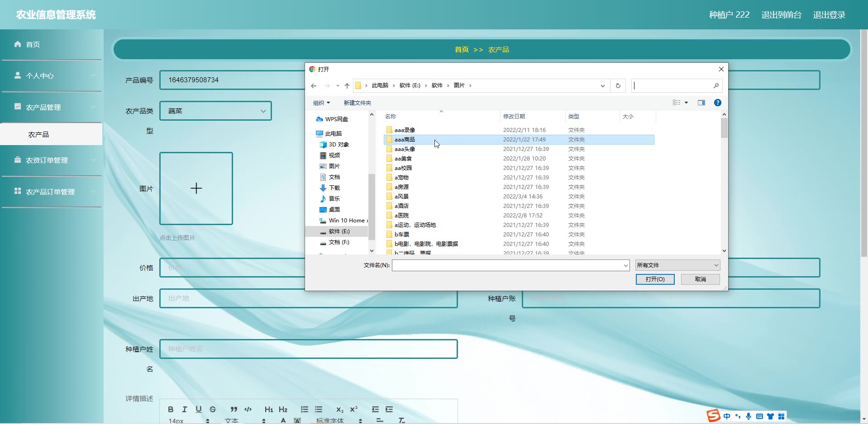Viewport: 868px width, 424px height.
Task: Focus the 文件名 input field
Action: pos(507,265)
